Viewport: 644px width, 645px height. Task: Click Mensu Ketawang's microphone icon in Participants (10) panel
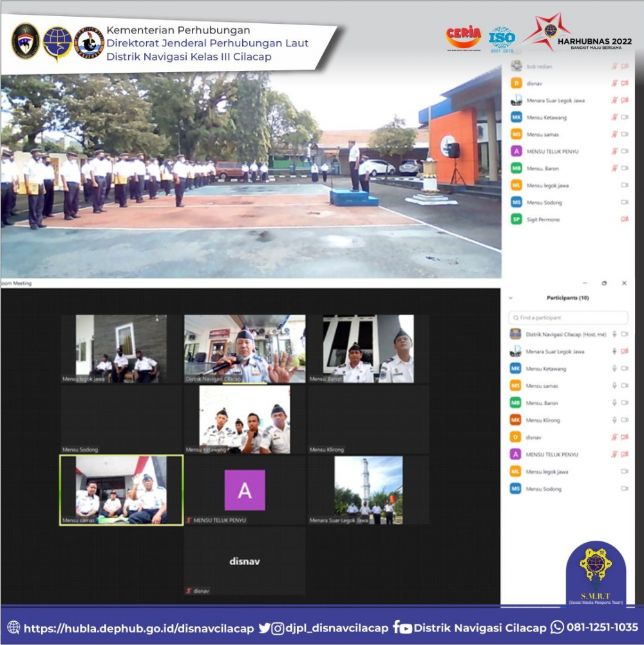614,369
